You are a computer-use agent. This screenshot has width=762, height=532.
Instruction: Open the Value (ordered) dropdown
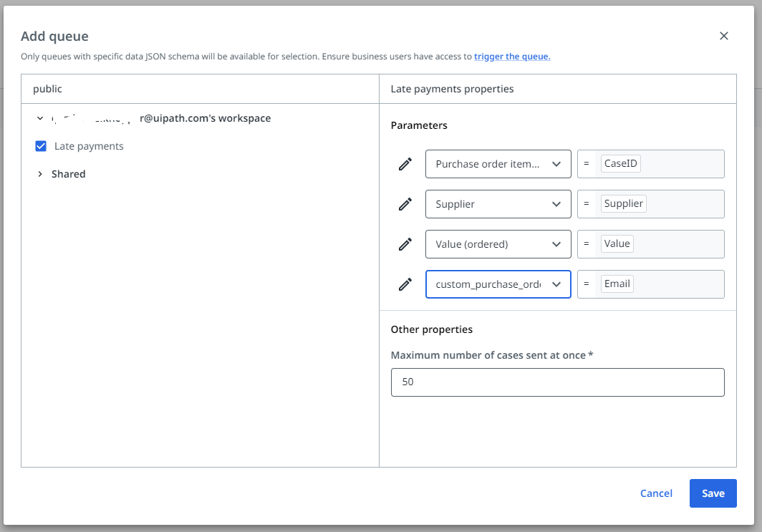pos(498,244)
